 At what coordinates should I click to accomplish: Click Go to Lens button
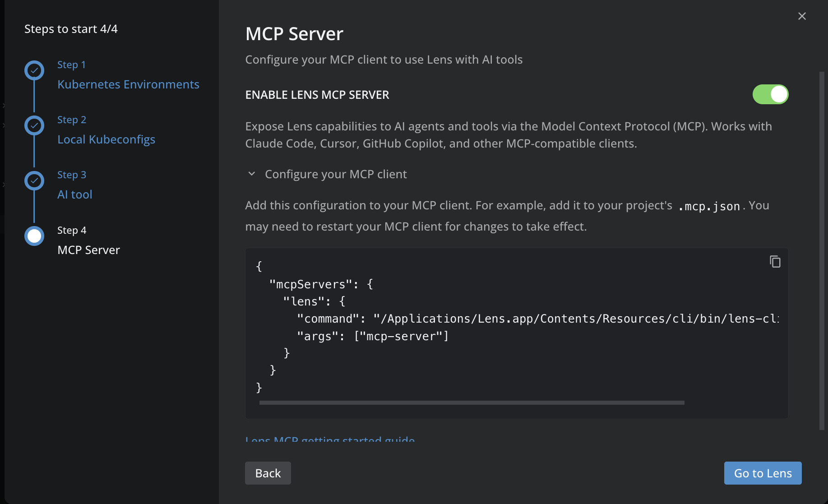(x=763, y=473)
